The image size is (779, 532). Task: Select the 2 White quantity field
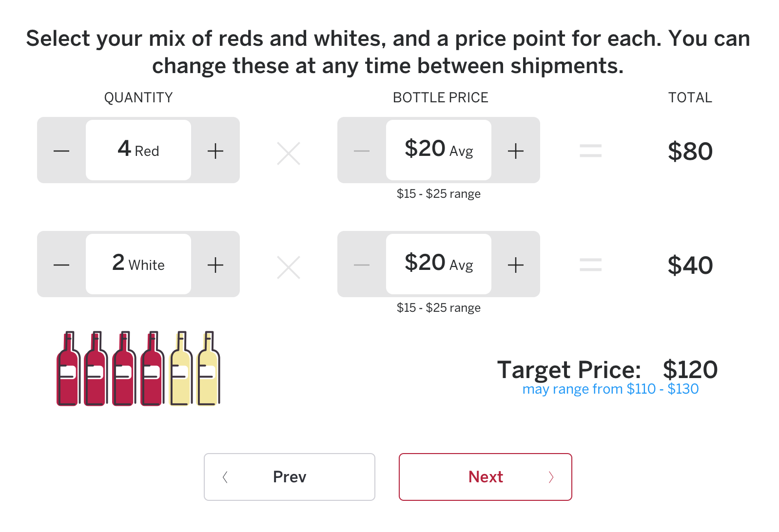138,264
